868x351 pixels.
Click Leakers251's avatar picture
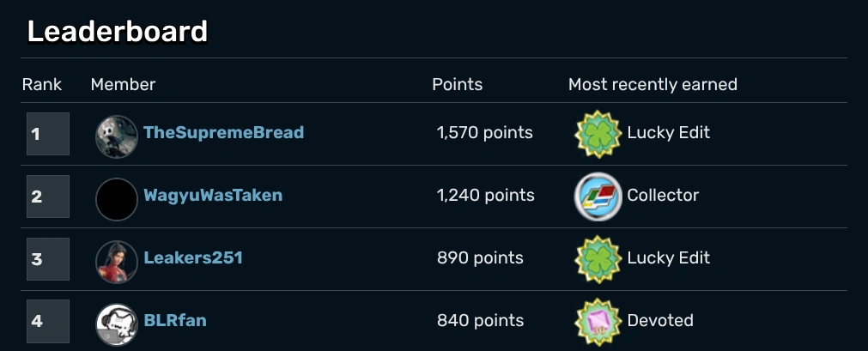(x=117, y=262)
